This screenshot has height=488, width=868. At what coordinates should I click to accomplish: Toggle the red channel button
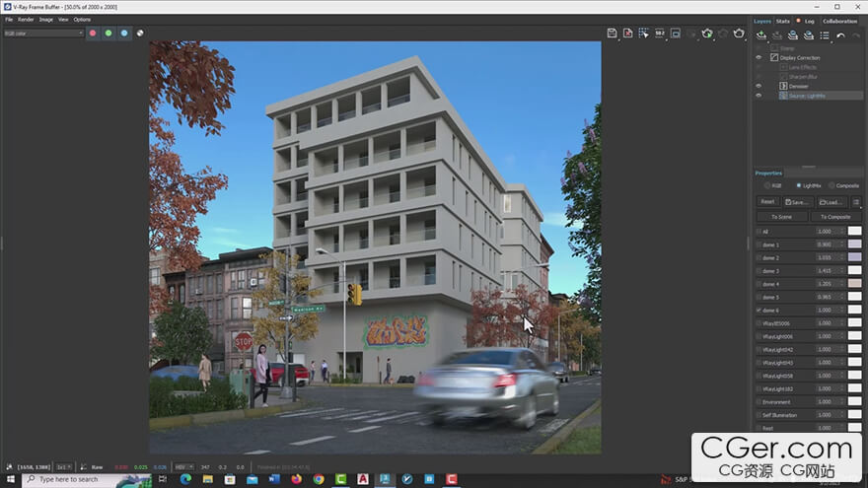pyautogui.click(x=93, y=34)
